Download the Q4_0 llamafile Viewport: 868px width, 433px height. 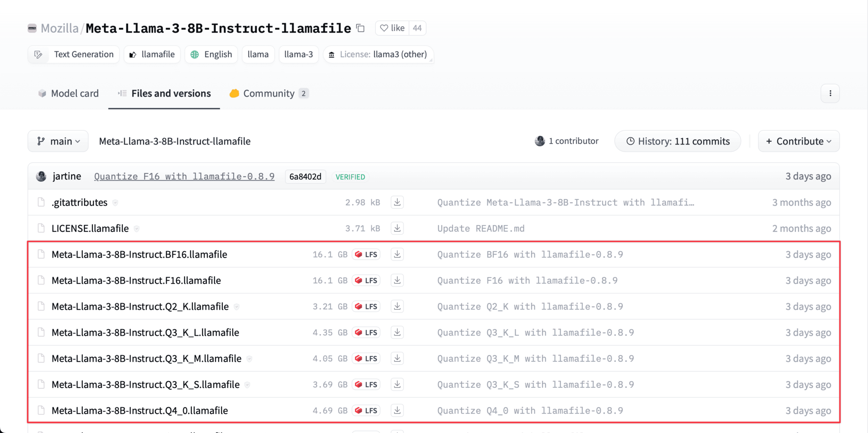[x=397, y=411]
